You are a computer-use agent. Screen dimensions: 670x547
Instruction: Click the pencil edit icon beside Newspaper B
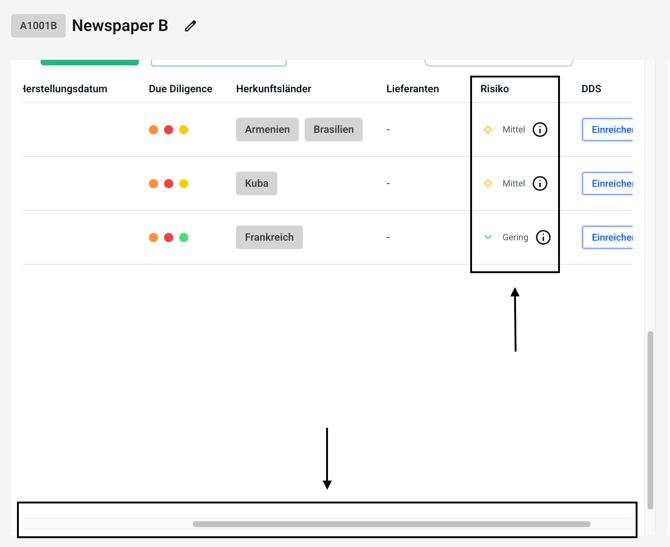pos(190,26)
